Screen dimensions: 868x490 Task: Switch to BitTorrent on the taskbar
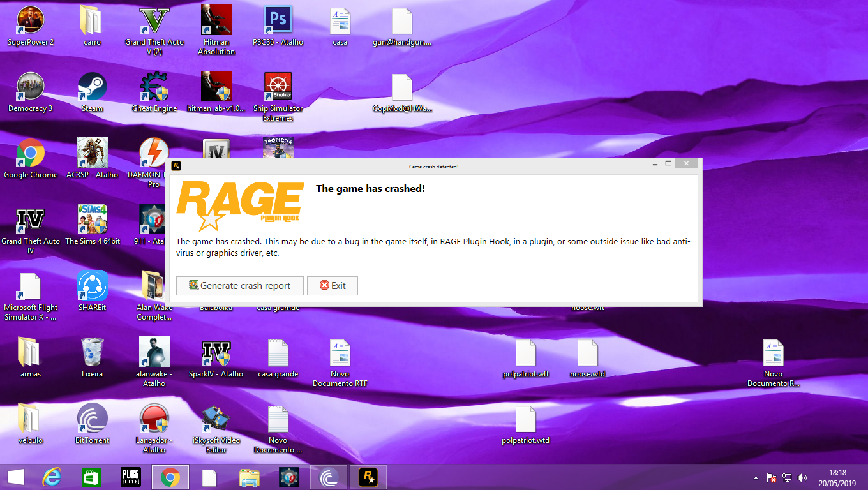(329, 477)
